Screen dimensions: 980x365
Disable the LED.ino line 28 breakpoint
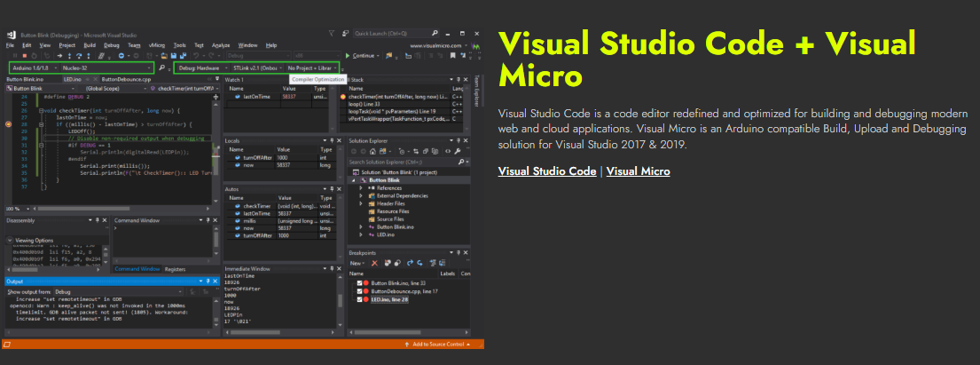click(x=359, y=300)
